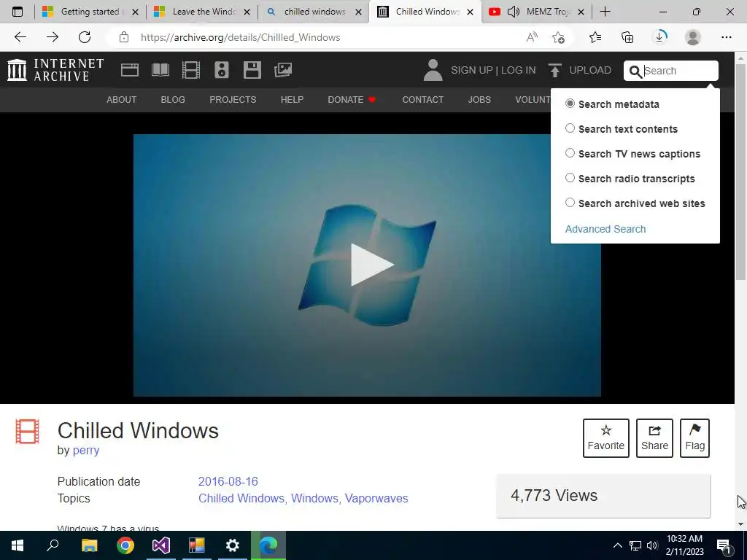Click the Vaporwaves topic link
747x560 pixels.
point(376,498)
